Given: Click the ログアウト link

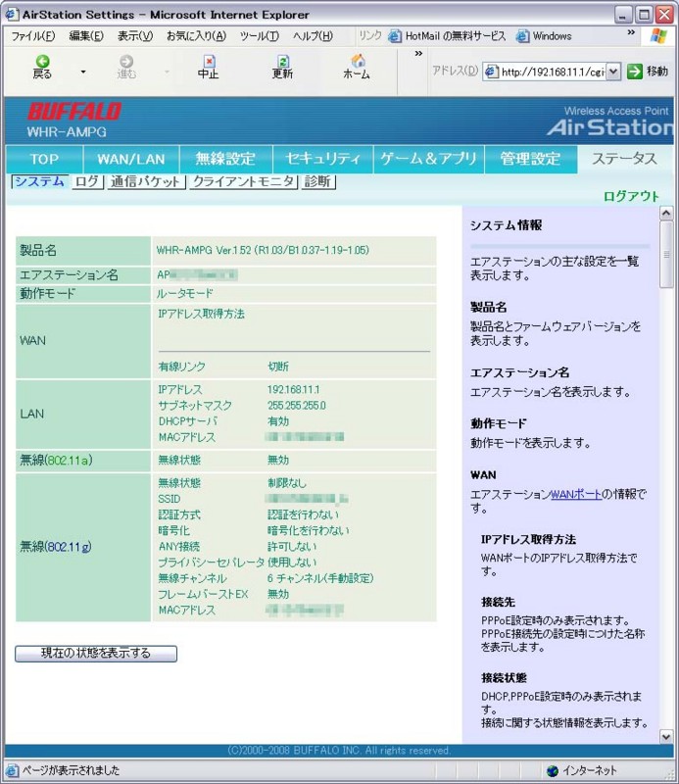Looking at the screenshot, I should click(x=631, y=196).
